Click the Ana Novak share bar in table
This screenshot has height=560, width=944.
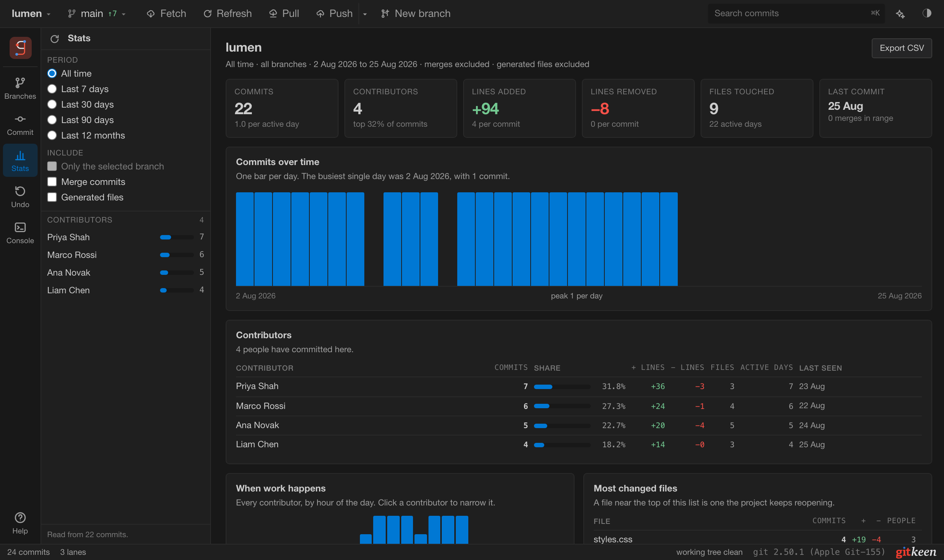pos(562,426)
